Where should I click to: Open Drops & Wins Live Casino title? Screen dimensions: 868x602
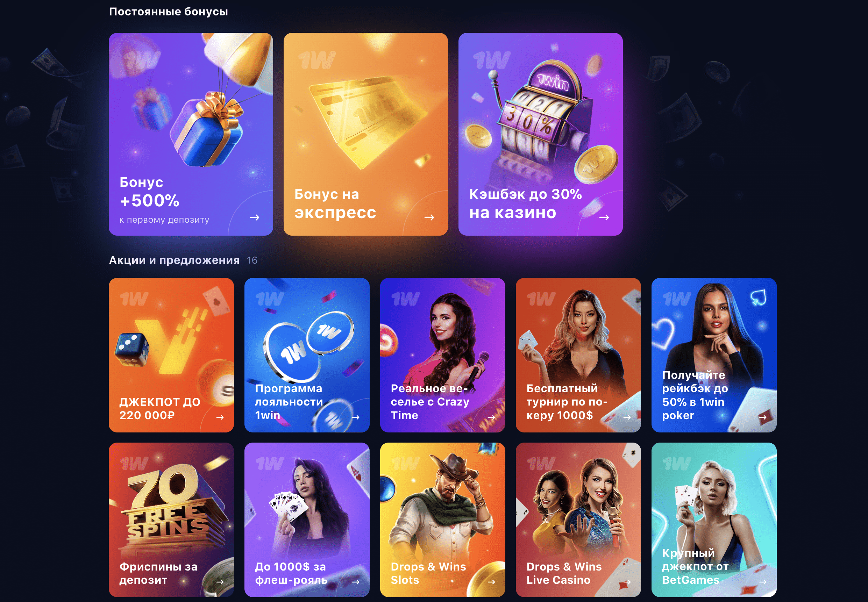[x=564, y=573]
